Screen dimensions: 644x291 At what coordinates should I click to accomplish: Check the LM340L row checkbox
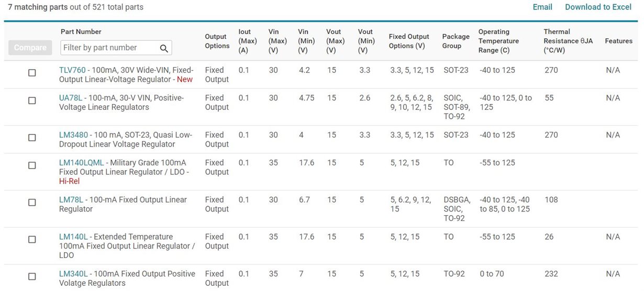[32, 277]
